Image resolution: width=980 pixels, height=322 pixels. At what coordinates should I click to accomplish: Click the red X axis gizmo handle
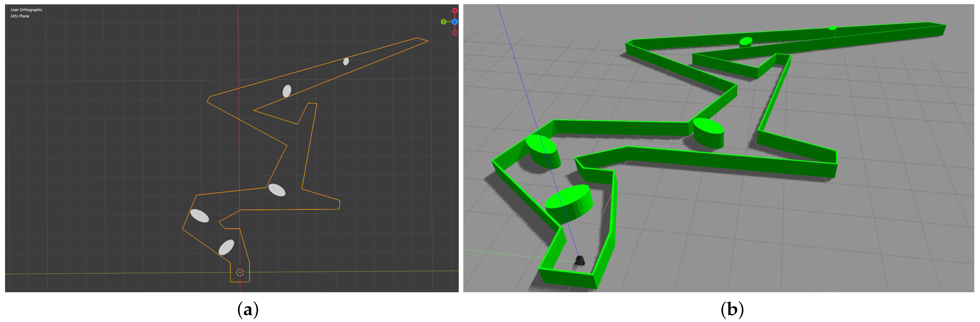(455, 11)
